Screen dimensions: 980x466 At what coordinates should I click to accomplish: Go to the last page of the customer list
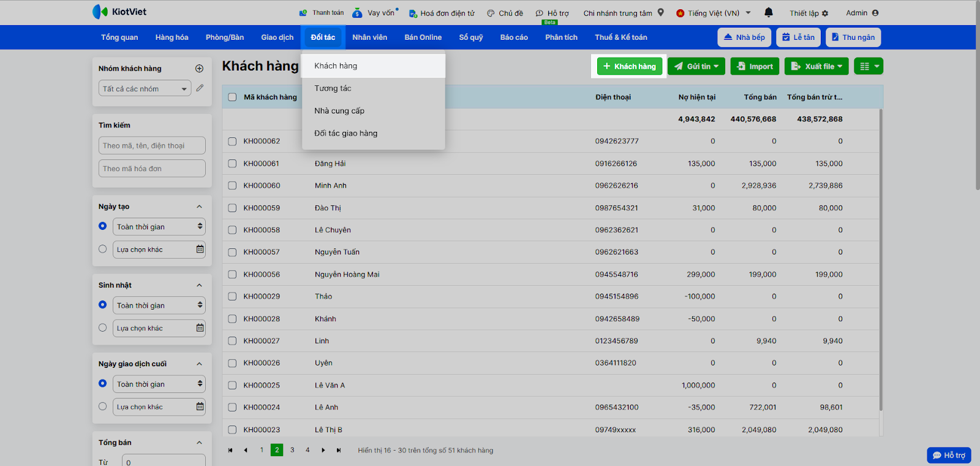tap(339, 450)
